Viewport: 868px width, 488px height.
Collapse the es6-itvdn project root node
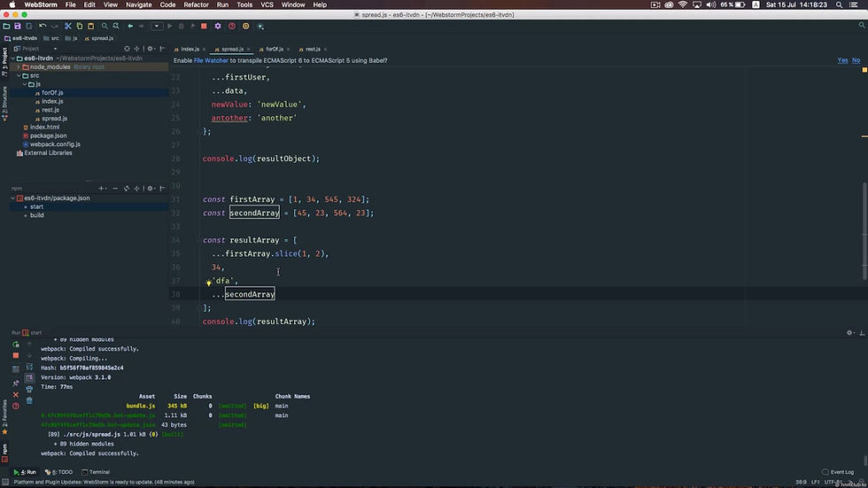12,58
